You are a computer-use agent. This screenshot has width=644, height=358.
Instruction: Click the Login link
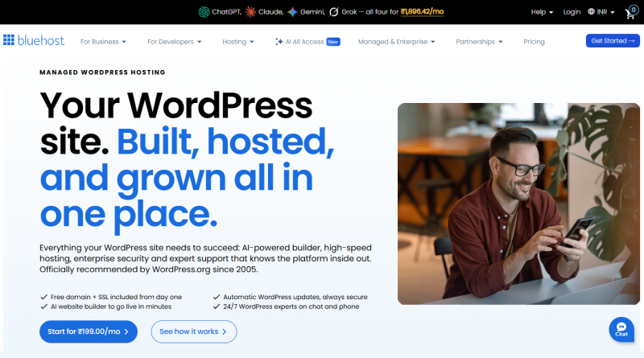click(x=572, y=12)
